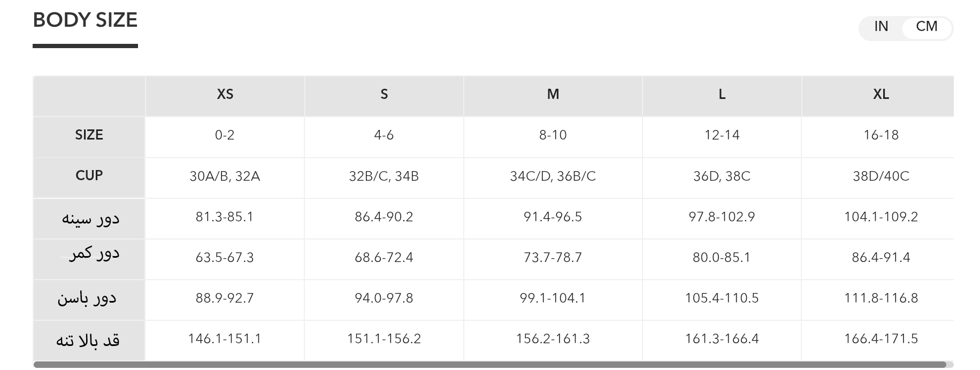Click the L column header
Viewport: 980px width, 370px height.
tap(722, 95)
